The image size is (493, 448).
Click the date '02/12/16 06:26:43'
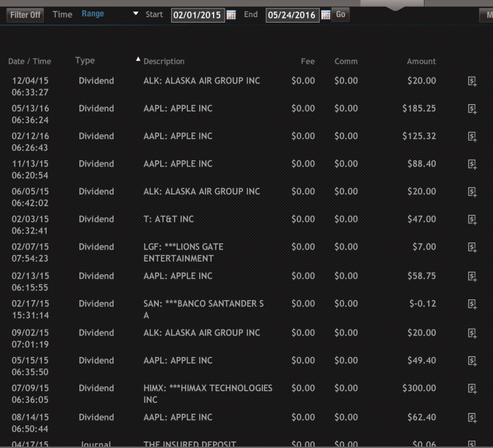click(x=30, y=142)
